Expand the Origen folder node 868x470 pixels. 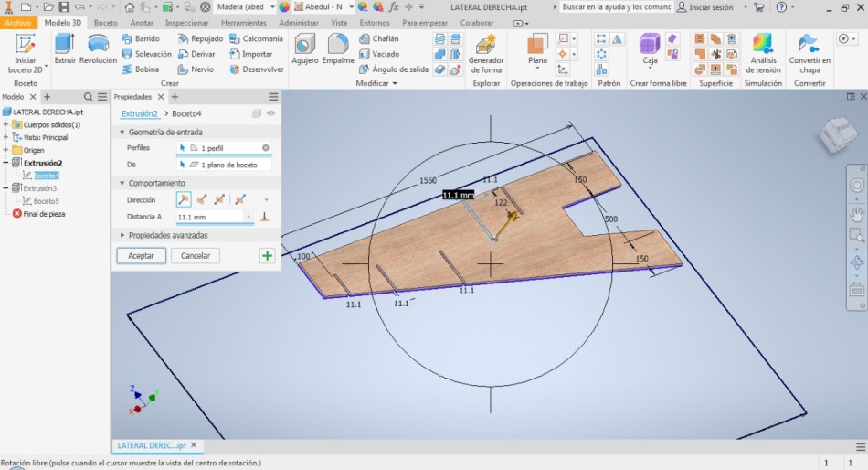coord(5,150)
